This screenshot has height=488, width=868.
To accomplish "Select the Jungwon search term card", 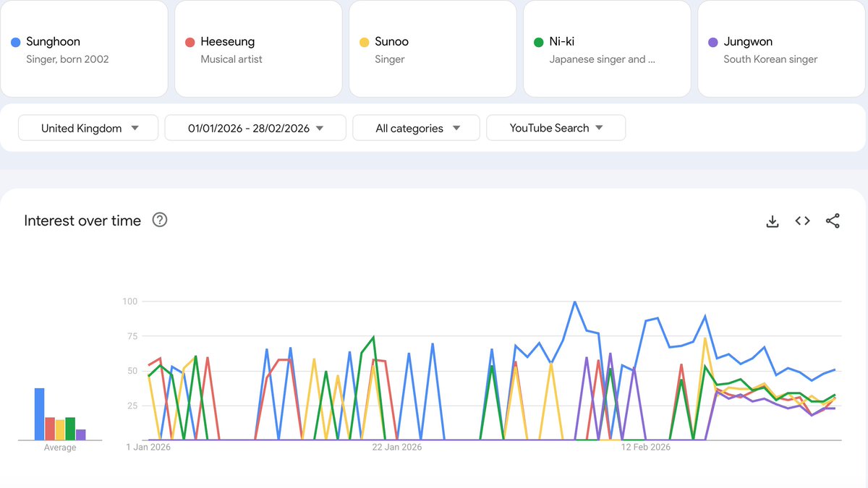I will coord(781,48).
